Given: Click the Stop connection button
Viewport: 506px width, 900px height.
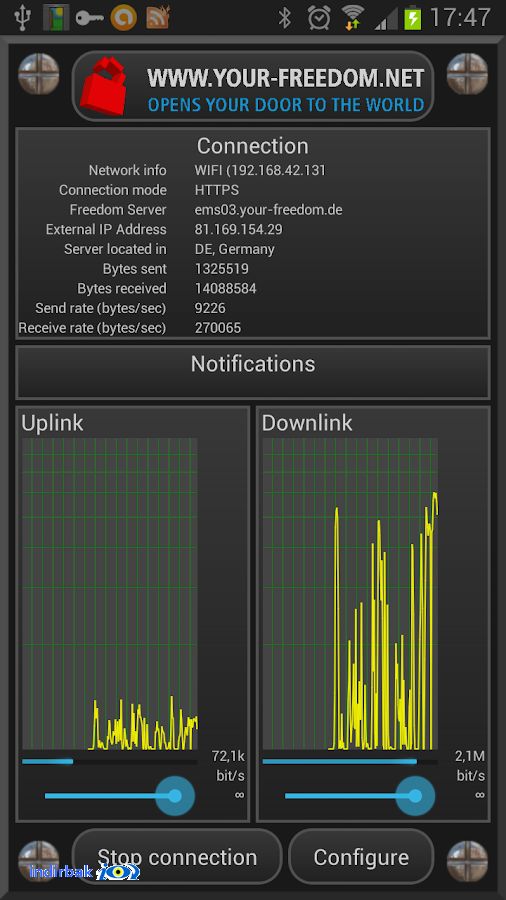Looking at the screenshot, I should pos(177,857).
